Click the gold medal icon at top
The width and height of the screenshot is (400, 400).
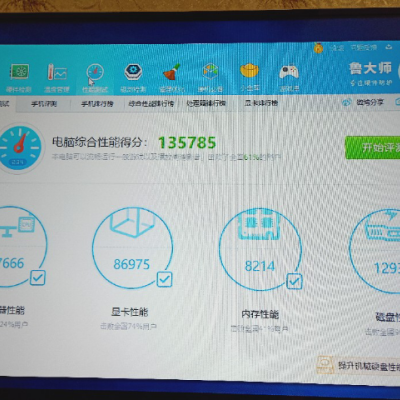(x=318, y=48)
